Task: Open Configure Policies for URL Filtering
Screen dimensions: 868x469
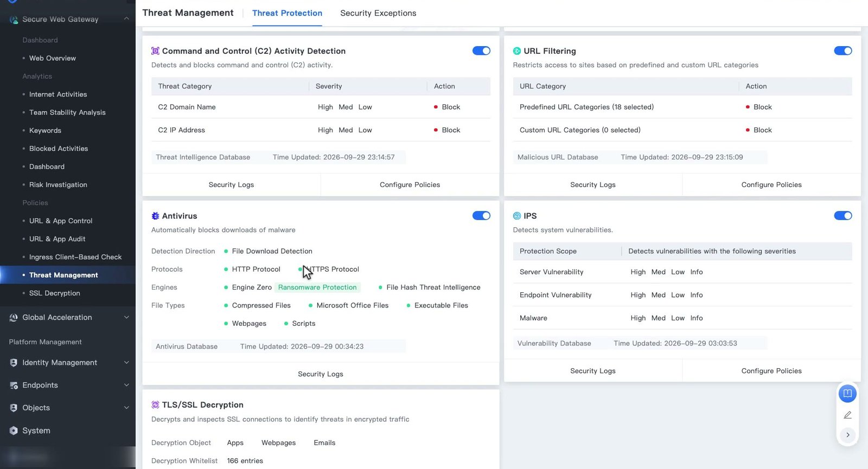Action: point(771,185)
